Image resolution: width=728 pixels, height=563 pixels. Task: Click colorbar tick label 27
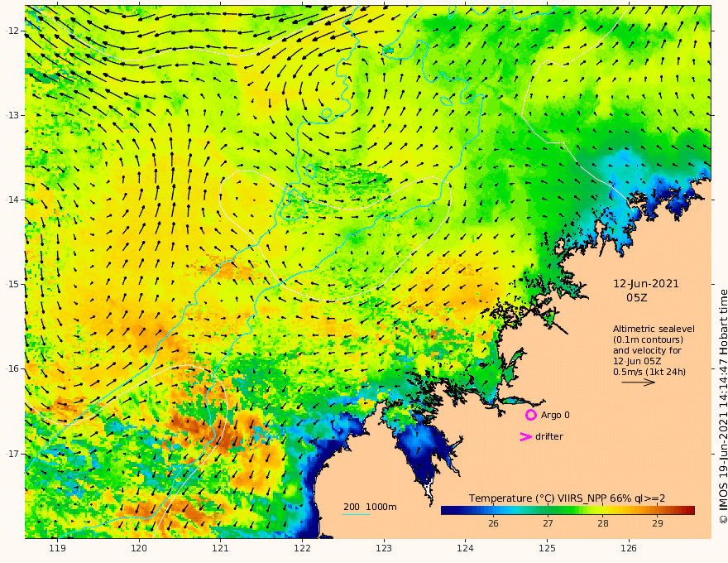(548, 523)
